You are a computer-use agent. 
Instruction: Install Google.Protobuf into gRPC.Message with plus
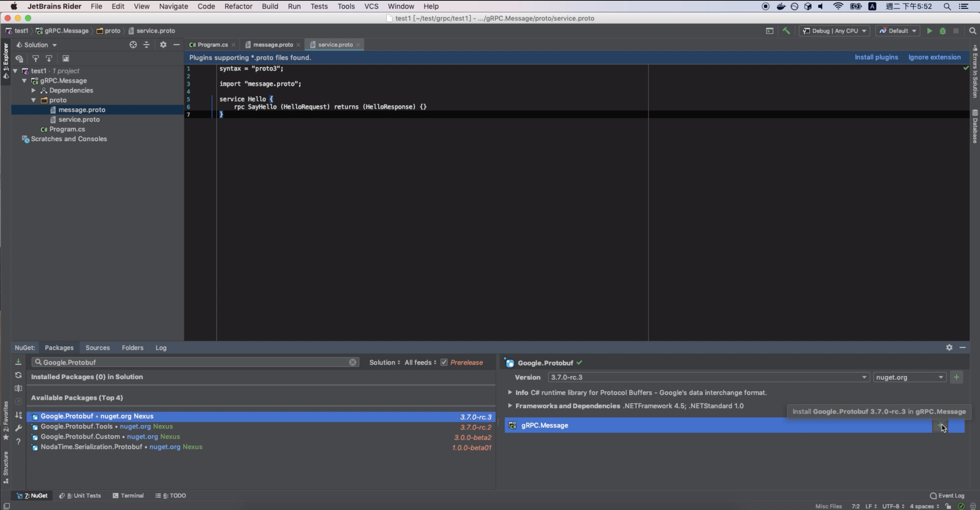pyautogui.click(x=940, y=425)
